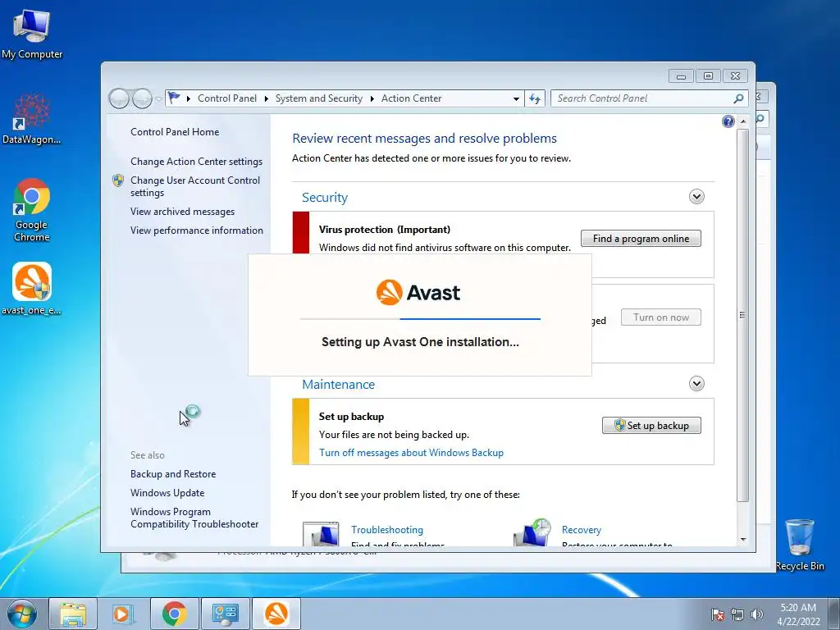Open the Windows Start menu
This screenshot has height=630, width=840.
click(x=21, y=614)
